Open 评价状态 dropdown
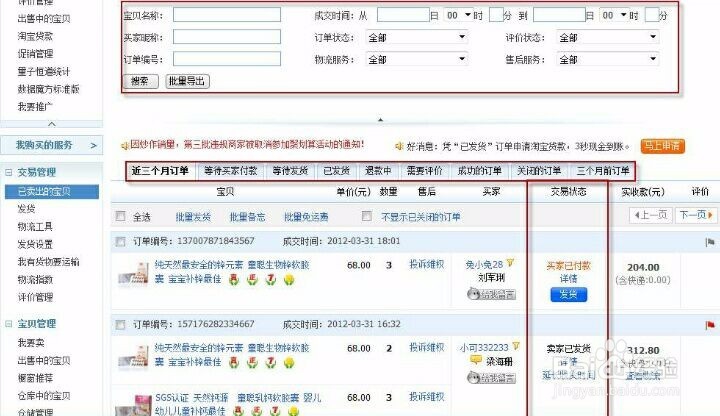 608,37
